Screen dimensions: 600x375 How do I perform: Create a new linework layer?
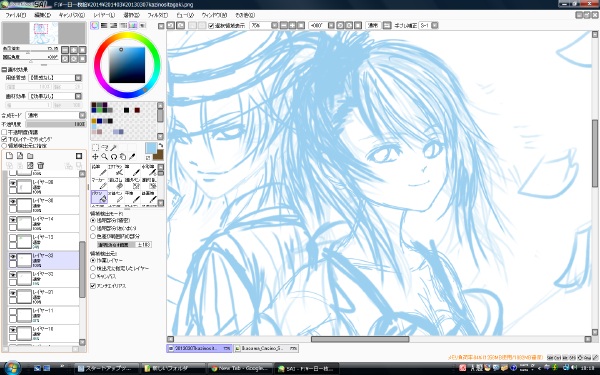(20, 156)
